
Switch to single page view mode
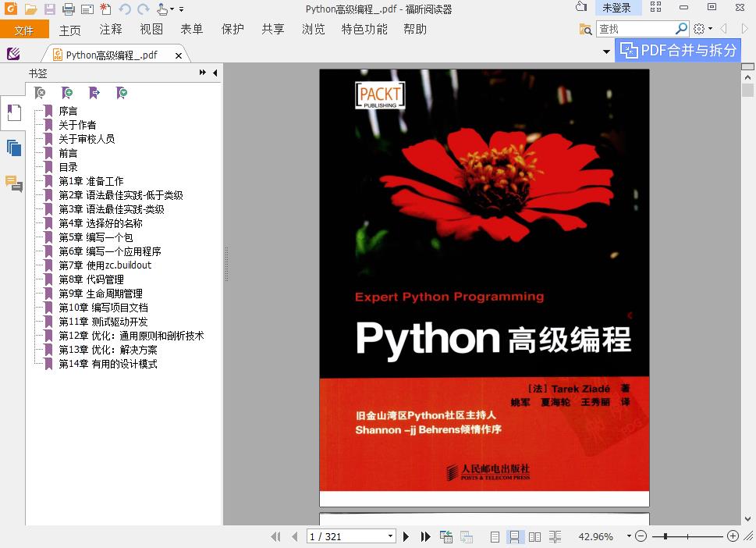click(x=495, y=537)
